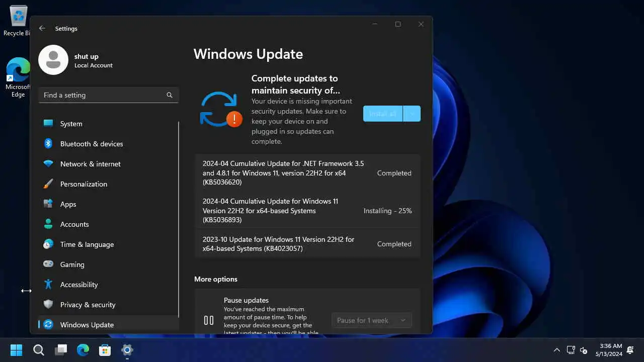
Task: Click Completed status for KB5036620
Action: click(394, 173)
